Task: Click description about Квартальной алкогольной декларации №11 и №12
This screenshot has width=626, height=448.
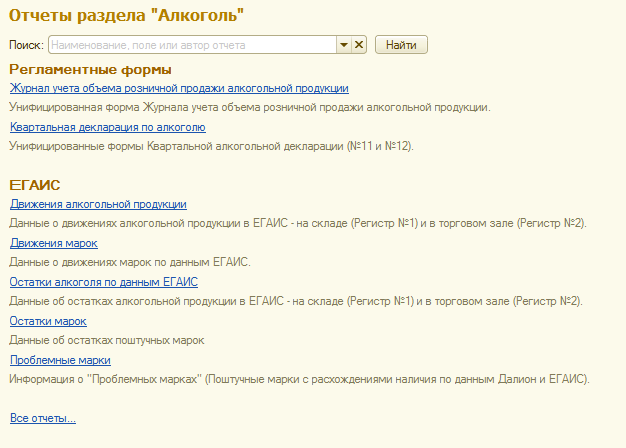Action: tap(211, 147)
